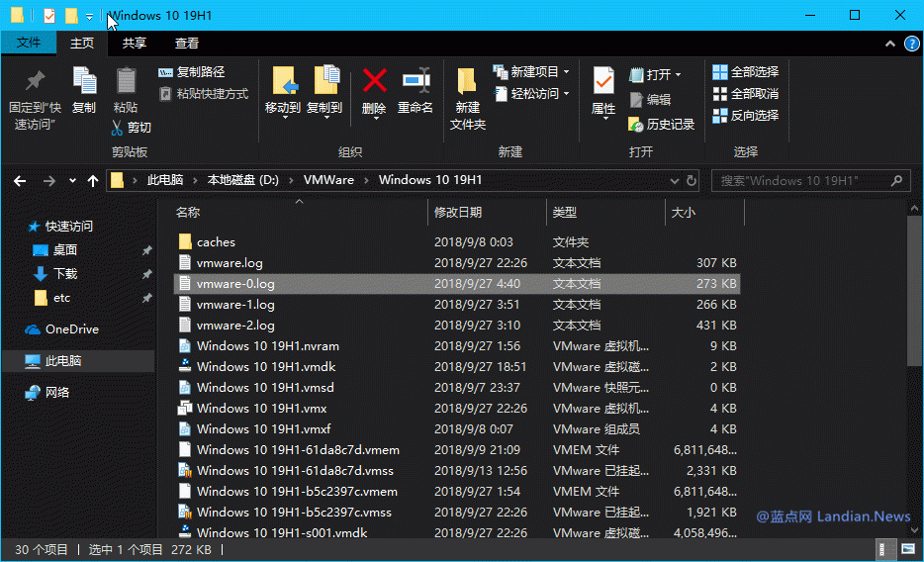Click Copy path (复制路径)
Viewport: 924px width, 562px height.
(x=192, y=72)
